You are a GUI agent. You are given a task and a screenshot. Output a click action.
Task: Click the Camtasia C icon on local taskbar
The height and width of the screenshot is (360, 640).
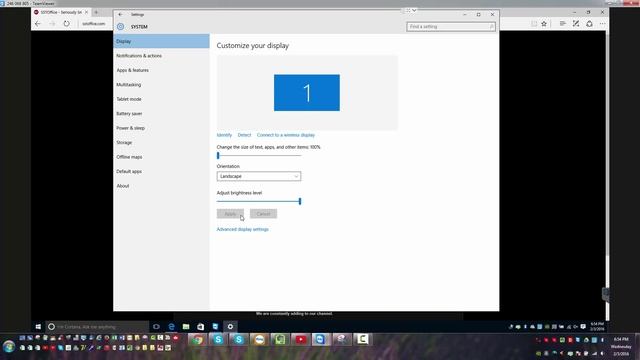(x=362, y=340)
